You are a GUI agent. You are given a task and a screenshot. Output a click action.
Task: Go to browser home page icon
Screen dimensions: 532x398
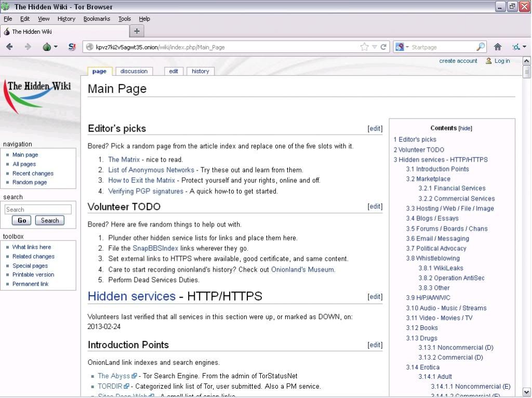click(x=498, y=47)
